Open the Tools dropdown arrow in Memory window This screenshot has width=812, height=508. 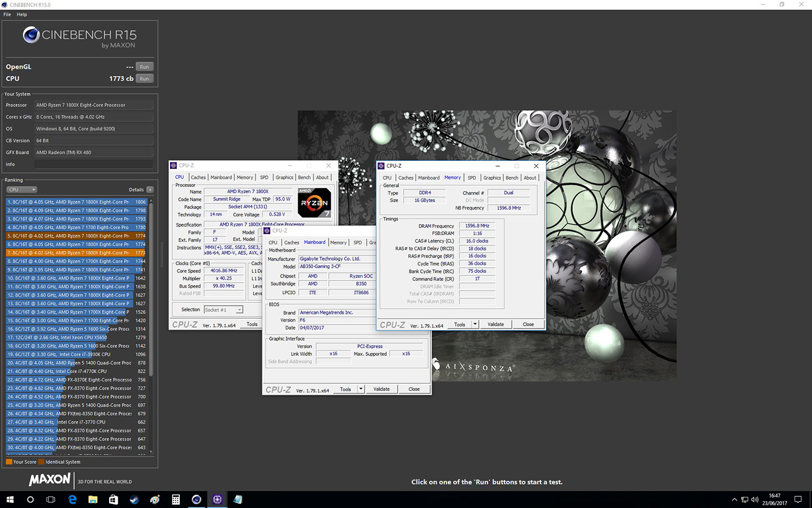[x=475, y=325]
